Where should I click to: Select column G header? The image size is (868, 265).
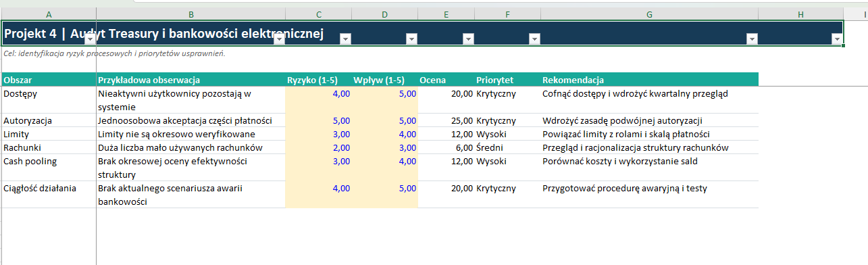[649, 14]
